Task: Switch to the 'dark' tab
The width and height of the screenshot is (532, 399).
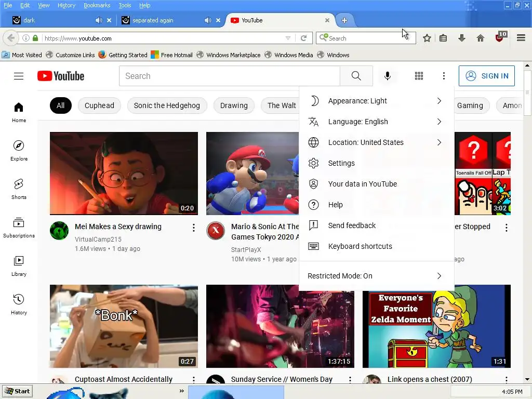Action: click(x=61, y=20)
